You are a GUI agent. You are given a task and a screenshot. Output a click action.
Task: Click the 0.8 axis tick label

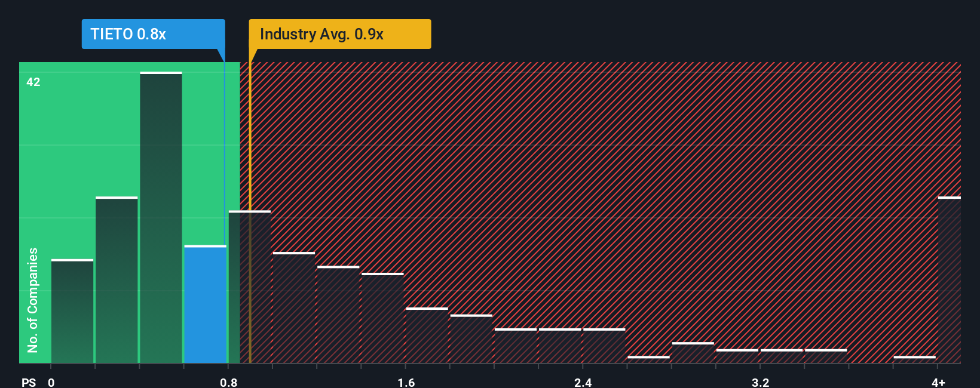point(229,382)
